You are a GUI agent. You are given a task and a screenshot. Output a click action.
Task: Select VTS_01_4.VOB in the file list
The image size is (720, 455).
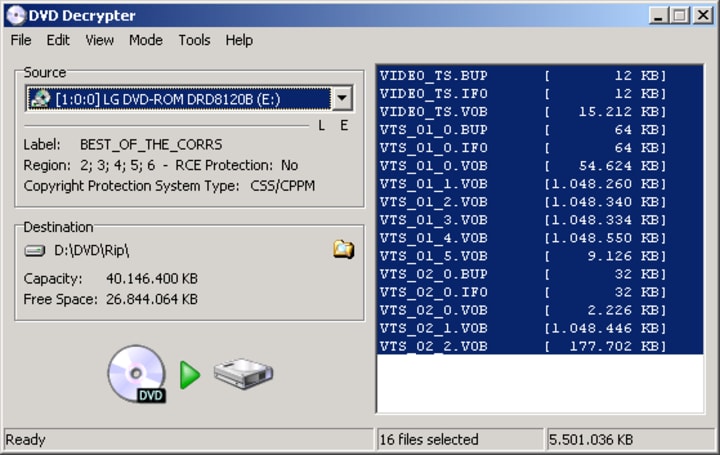540,238
